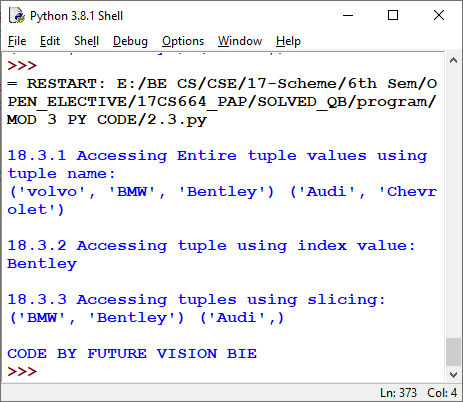This screenshot has width=463, height=402.
Task: Click the bottom >>> prompt line
Action: (22, 371)
